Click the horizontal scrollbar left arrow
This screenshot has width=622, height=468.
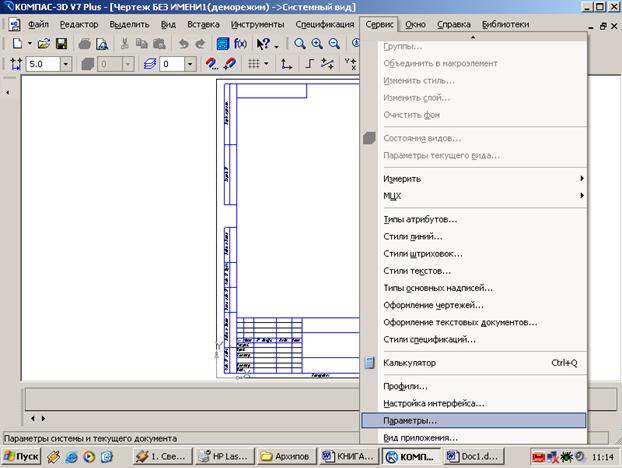coord(32,417)
